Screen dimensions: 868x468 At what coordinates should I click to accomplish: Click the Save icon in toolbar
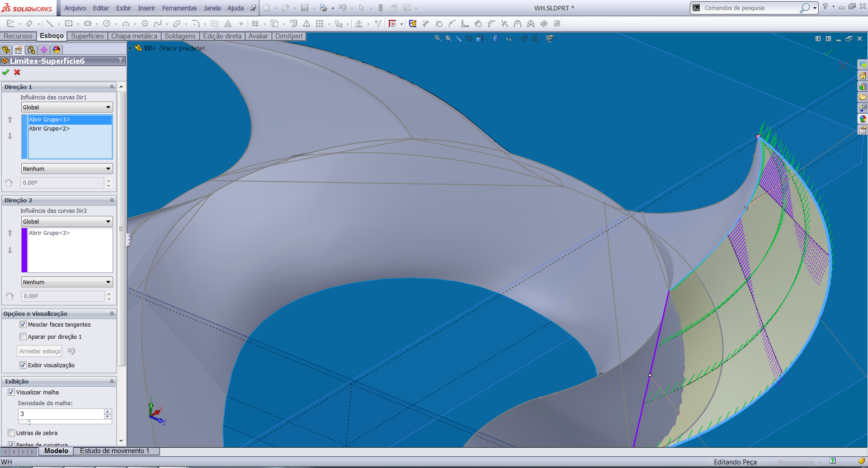click(x=305, y=8)
